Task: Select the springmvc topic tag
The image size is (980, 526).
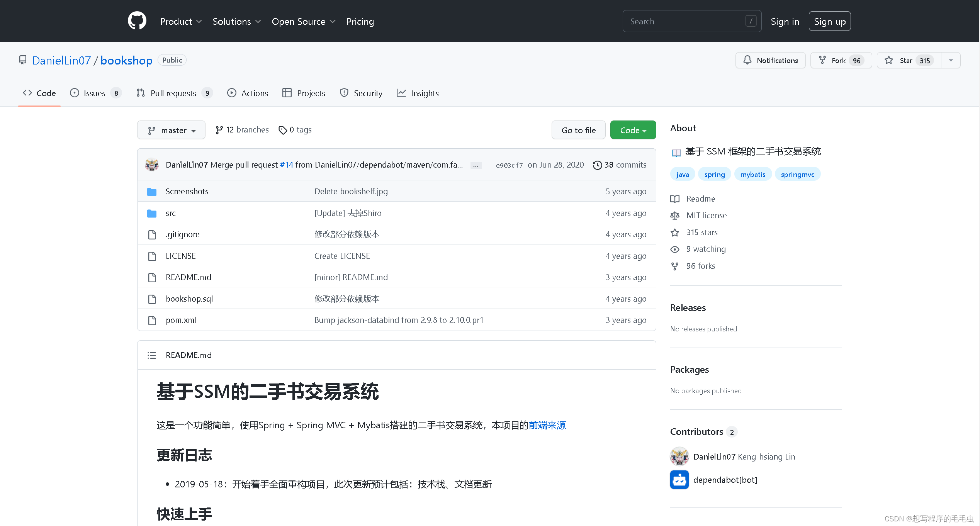Action: coord(798,174)
